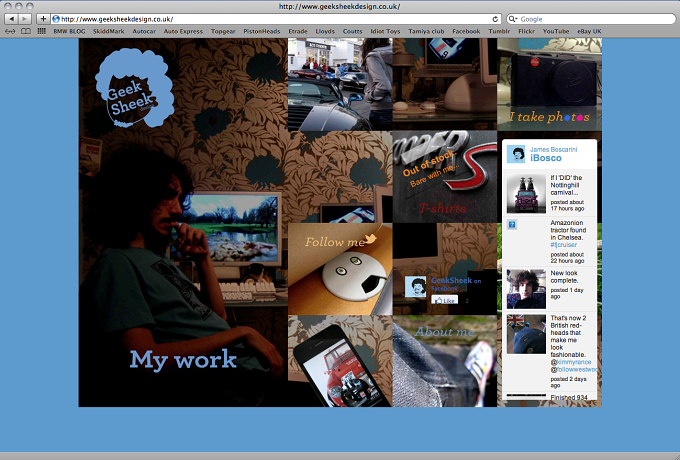Click the James Boscarini name link
Screen dimensions: 680x460
(x=553, y=149)
